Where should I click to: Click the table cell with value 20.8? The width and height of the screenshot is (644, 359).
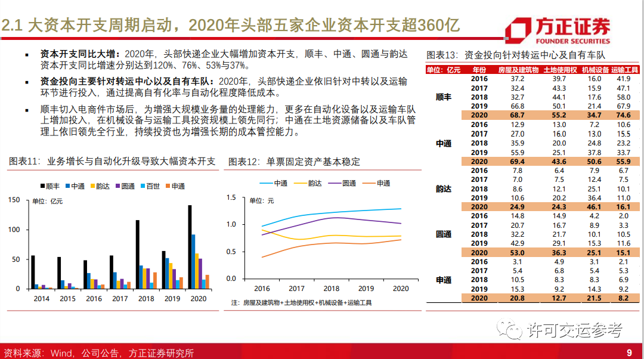click(x=518, y=298)
